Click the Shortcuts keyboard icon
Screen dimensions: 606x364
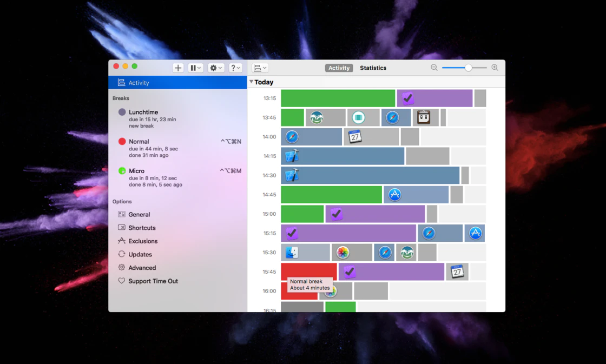click(x=122, y=227)
